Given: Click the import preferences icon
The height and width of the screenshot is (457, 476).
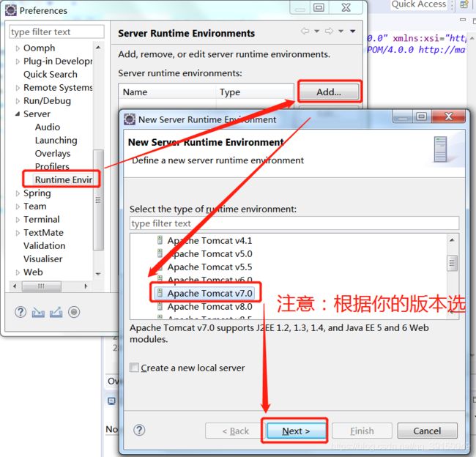Looking at the screenshot, I should click(x=38, y=313).
